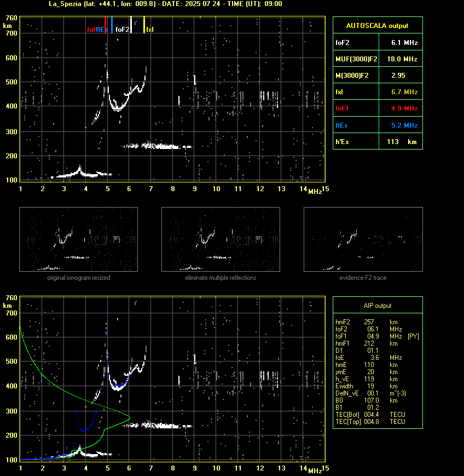The height and width of the screenshot is (476, 464).
Task: Select the white foF2 frequency marker line
Action: [x=131, y=25]
